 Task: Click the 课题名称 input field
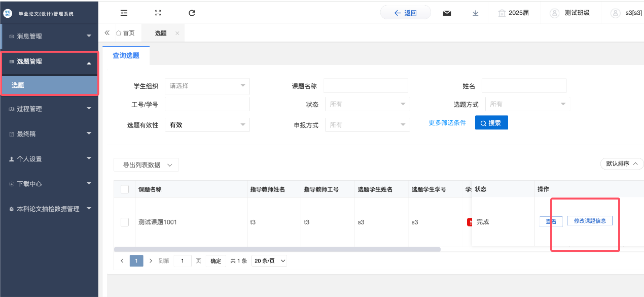(365, 86)
